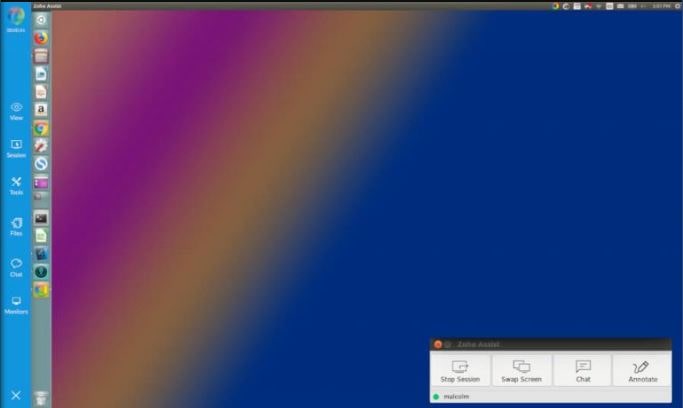This screenshot has height=408, width=683.
Task: Open LibreOffice Impress from the launcher
Action: coord(41,92)
